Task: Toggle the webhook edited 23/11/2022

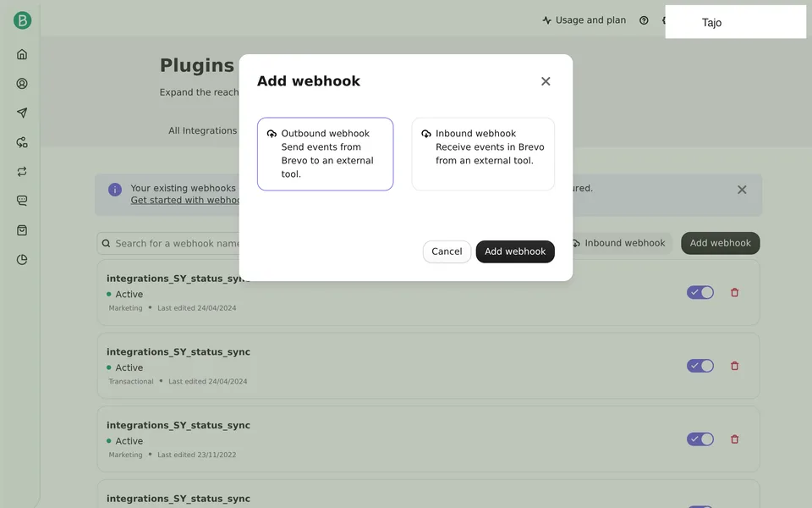Action: [x=700, y=439]
